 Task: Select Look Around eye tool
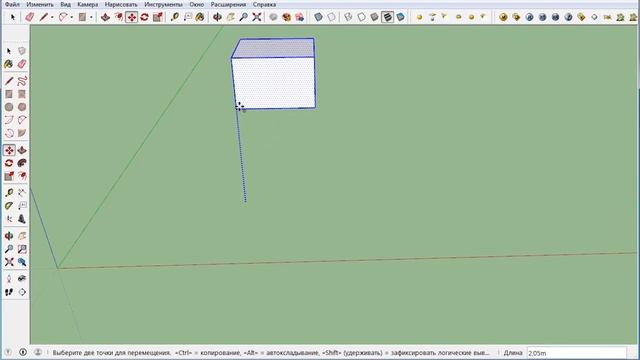click(x=22, y=279)
